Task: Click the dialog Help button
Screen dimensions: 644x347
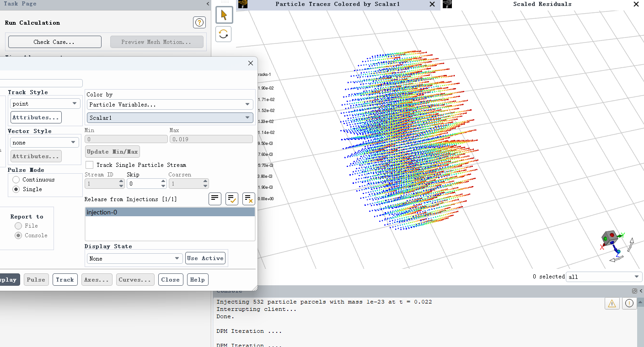Action: (x=198, y=280)
